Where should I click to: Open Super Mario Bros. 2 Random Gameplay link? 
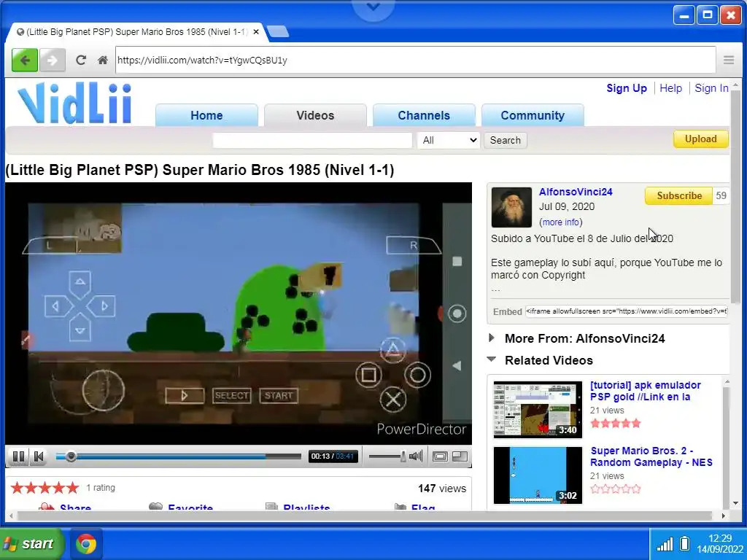point(651,456)
